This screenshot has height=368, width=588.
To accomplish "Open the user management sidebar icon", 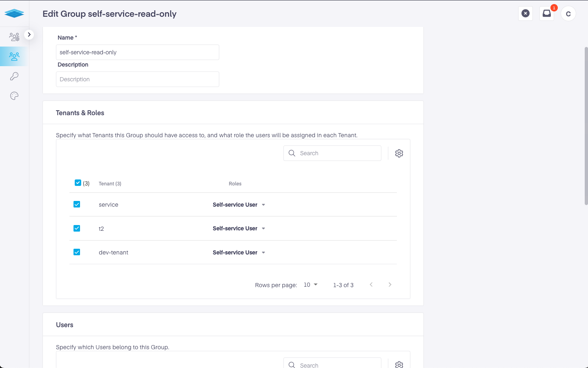I will point(14,37).
